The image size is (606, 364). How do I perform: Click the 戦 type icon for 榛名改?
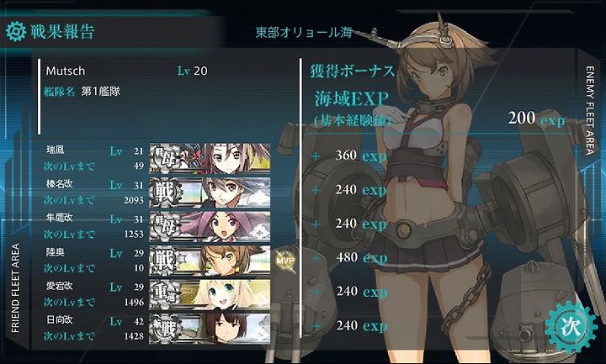pos(165,193)
